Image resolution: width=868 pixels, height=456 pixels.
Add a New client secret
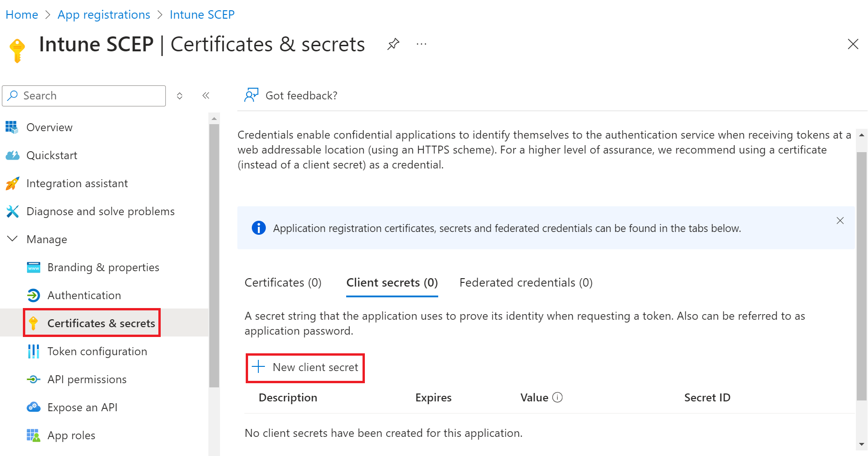point(306,368)
